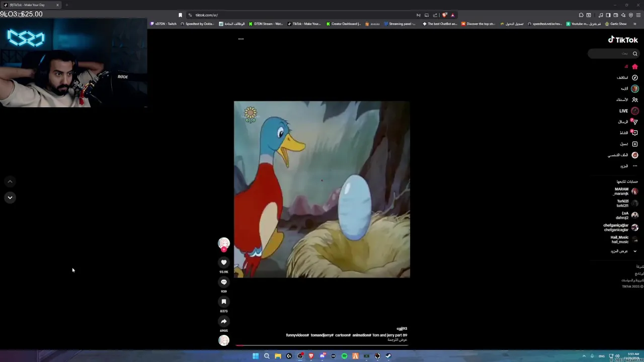Open Spotify from the taskbar
Viewport: 644px width, 362px height.
coord(344,356)
